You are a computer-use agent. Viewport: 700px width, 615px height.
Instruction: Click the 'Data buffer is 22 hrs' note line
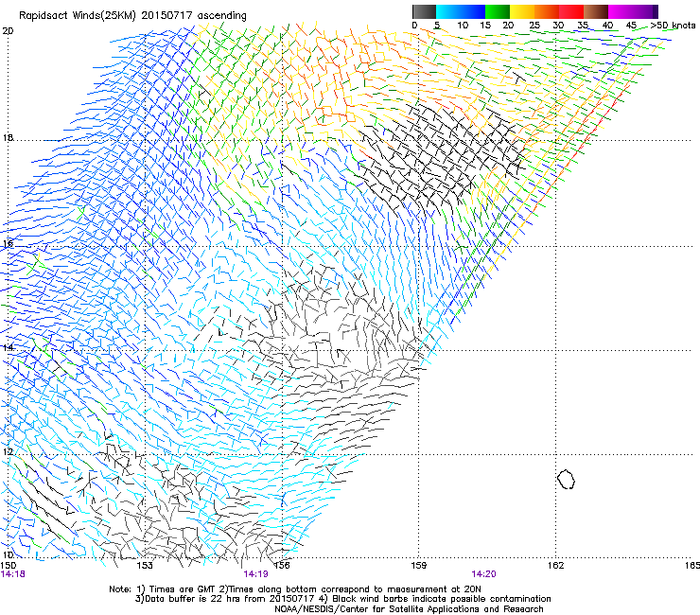point(342,599)
